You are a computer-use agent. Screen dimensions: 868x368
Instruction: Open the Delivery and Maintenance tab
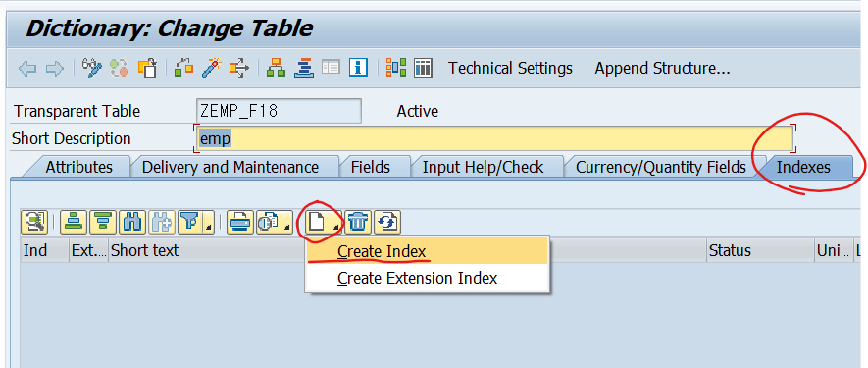click(230, 167)
